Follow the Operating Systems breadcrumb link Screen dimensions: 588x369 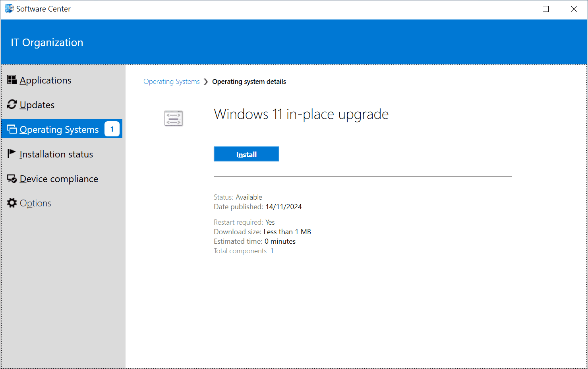tap(171, 82)
